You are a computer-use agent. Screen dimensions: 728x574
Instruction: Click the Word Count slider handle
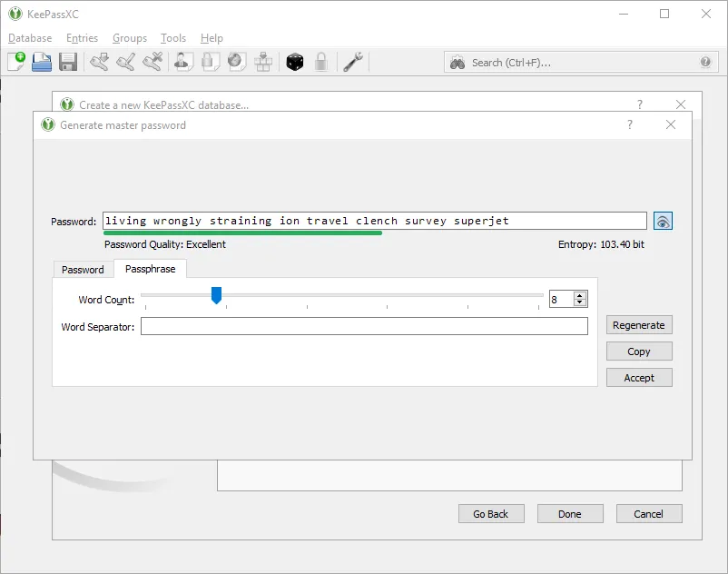[x=216, y=295]
